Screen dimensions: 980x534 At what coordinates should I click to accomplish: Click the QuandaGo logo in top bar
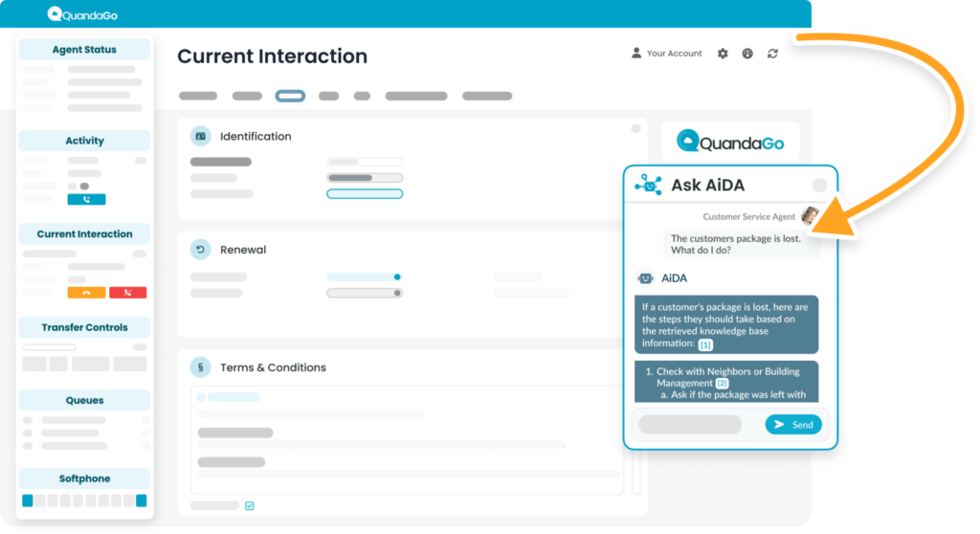click(82, 14)
